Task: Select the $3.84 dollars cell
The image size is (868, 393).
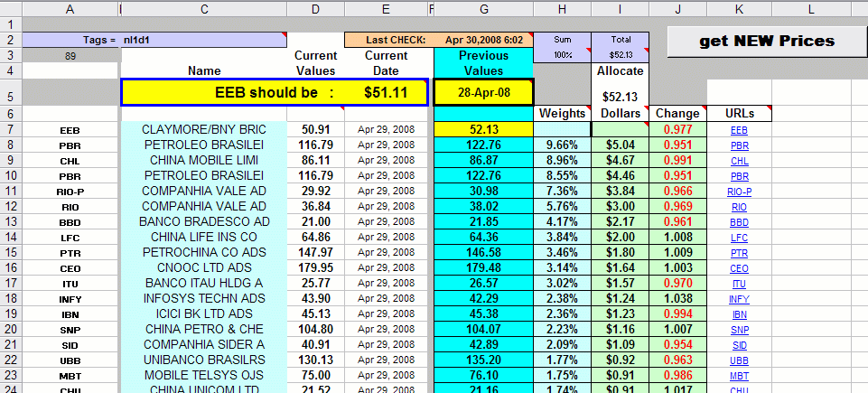Action: (620, 192)
